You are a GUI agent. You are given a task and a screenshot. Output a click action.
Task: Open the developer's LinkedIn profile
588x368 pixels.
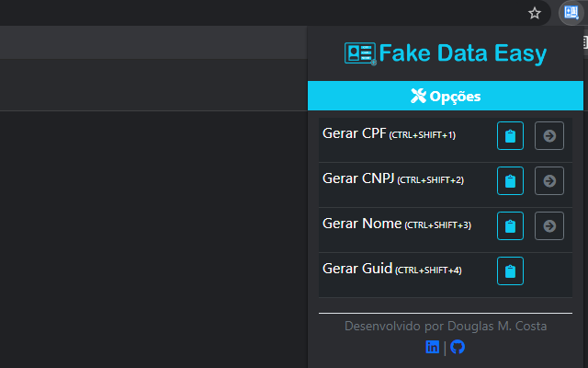pyautogui.click(x=433, y=347)
